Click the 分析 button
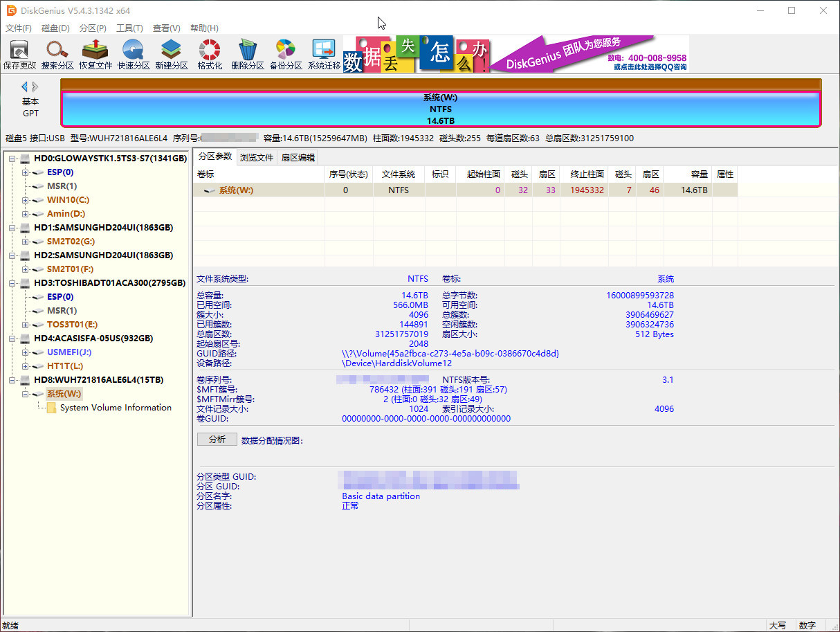 tap(217, 440)
